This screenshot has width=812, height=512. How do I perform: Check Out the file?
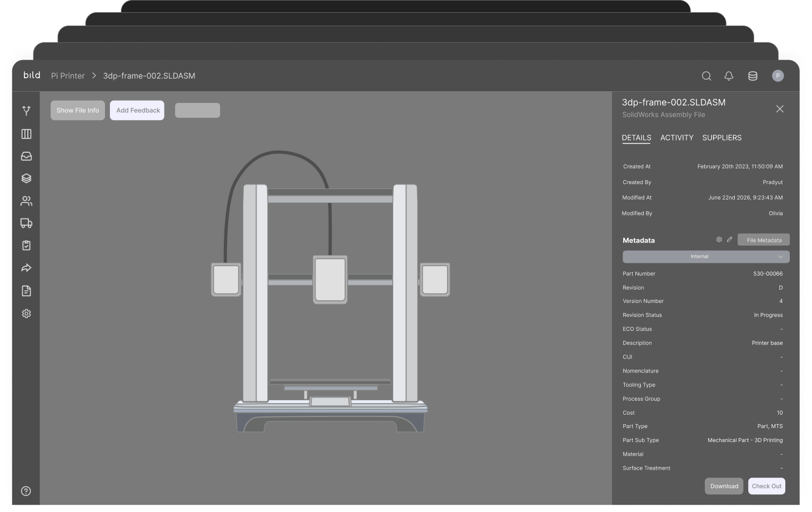click(766, 486)
